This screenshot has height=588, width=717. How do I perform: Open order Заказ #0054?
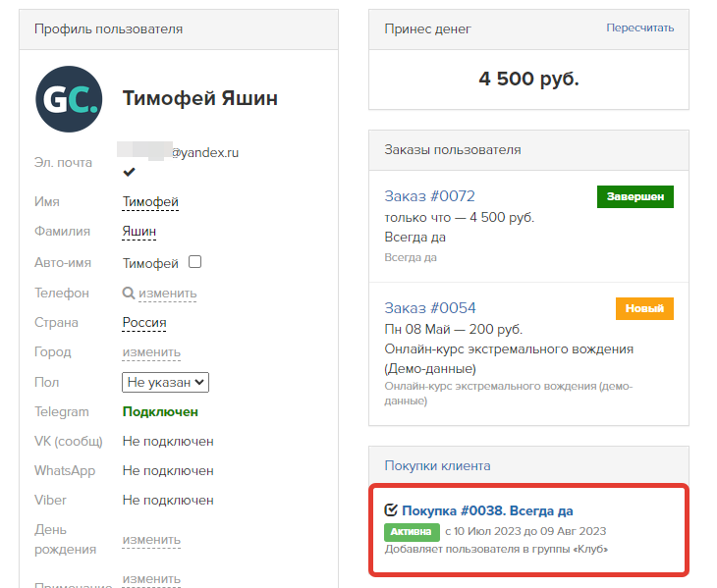(x=429, y=308)
